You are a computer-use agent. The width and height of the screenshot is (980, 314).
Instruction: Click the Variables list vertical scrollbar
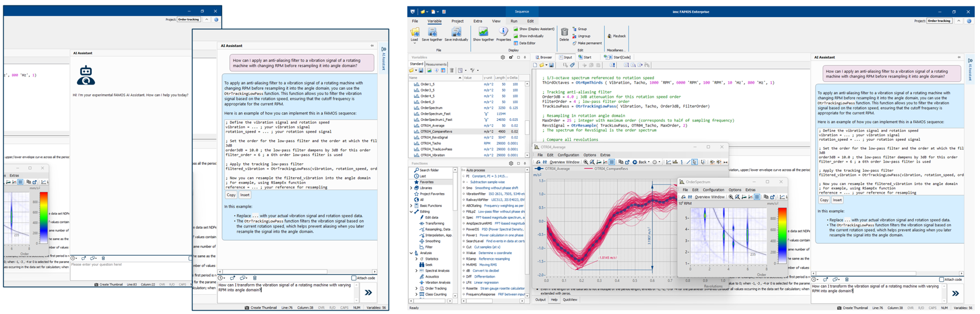527,119
